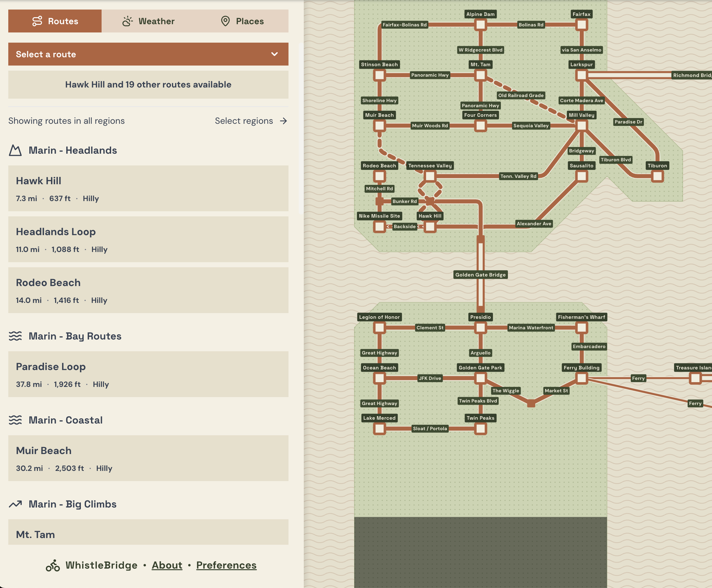
Task: Open the Hawk Hill route card
Action: tap(148, 188)
